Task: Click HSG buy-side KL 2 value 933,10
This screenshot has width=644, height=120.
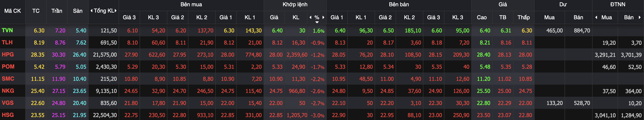Action: point(205,115)
